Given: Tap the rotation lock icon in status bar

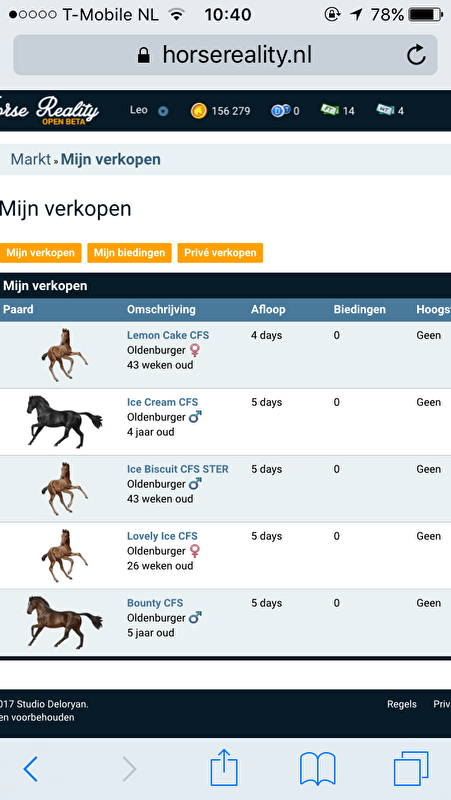Looking at the screenshot, I should coord(332,14).
